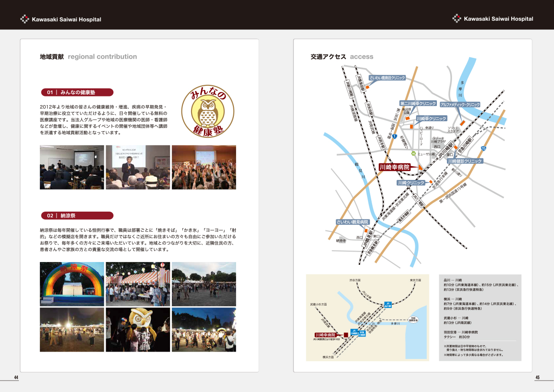
Task: Click the さいわい鶴見病院 map label
Action: pos(352,222)
